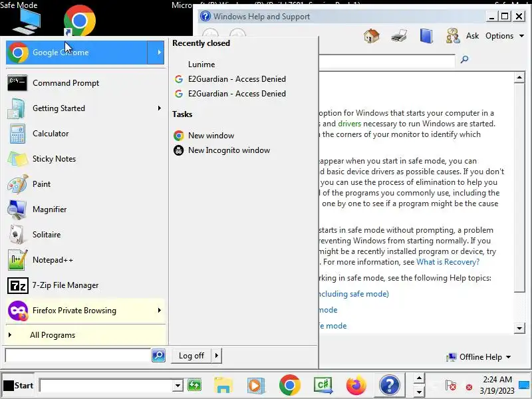Open the Options dropdown in Help window
The height and width of the screenshot is (399, 532).
(x=505, y=36)
